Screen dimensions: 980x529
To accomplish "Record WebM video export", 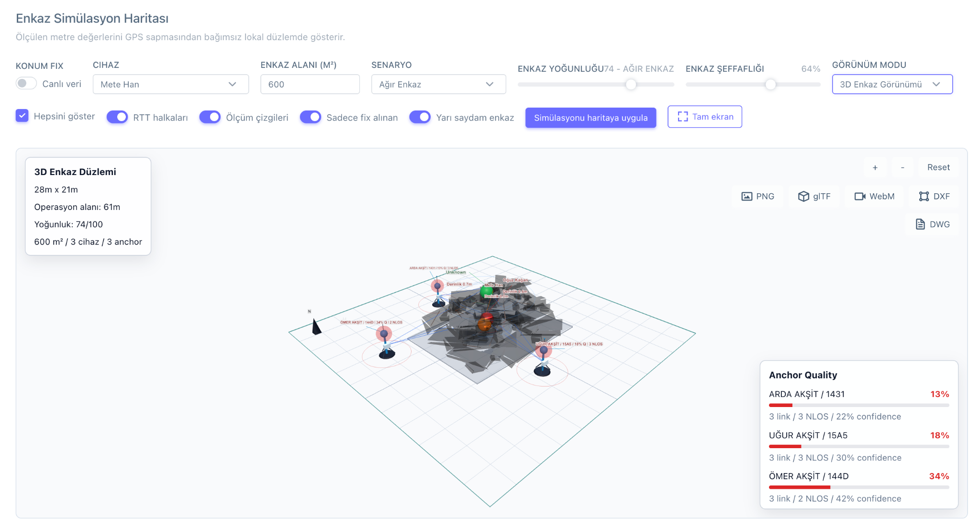I will [x=874, y=196].
